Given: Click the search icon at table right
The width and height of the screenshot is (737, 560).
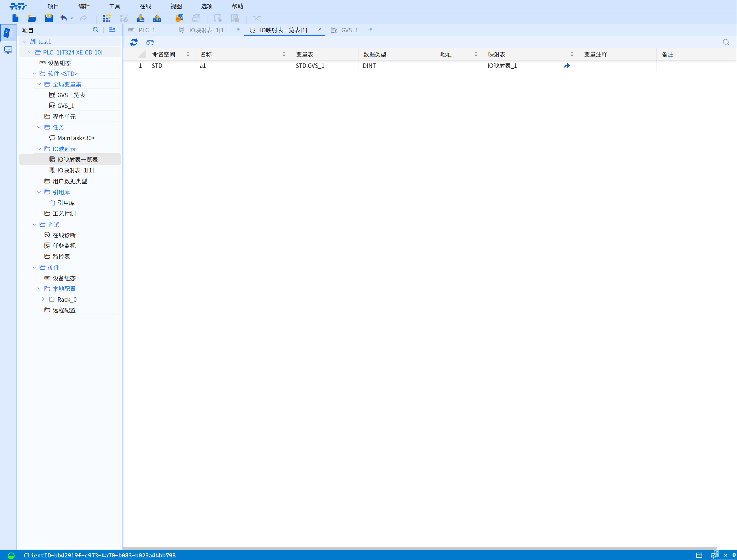Looking at the screenshot, I should coord(726,42).
